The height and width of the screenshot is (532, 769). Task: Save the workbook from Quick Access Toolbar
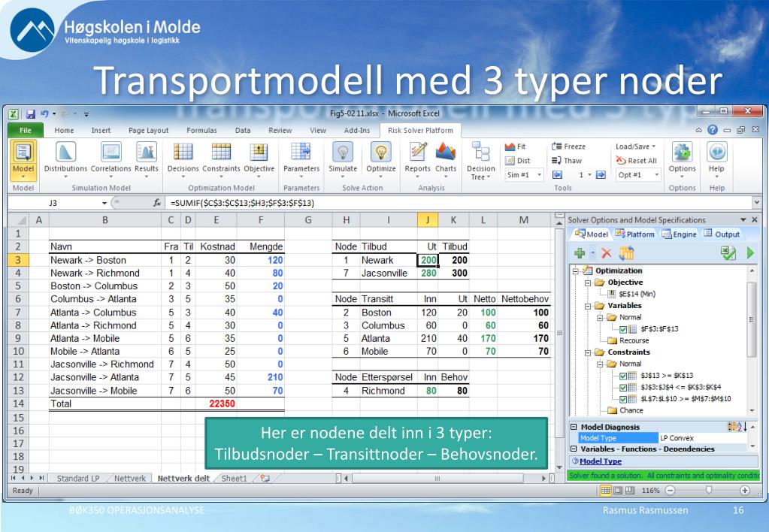[30, 114]
